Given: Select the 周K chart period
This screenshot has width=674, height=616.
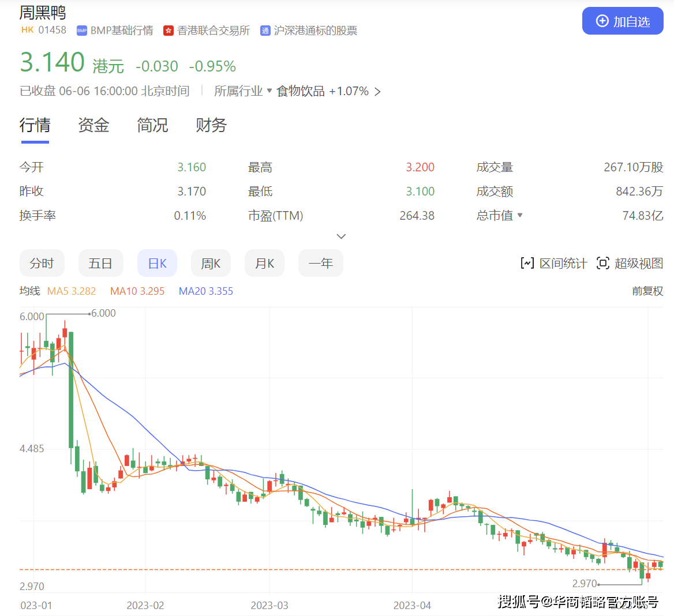Looking at the screenshot, I should (211, 263).
